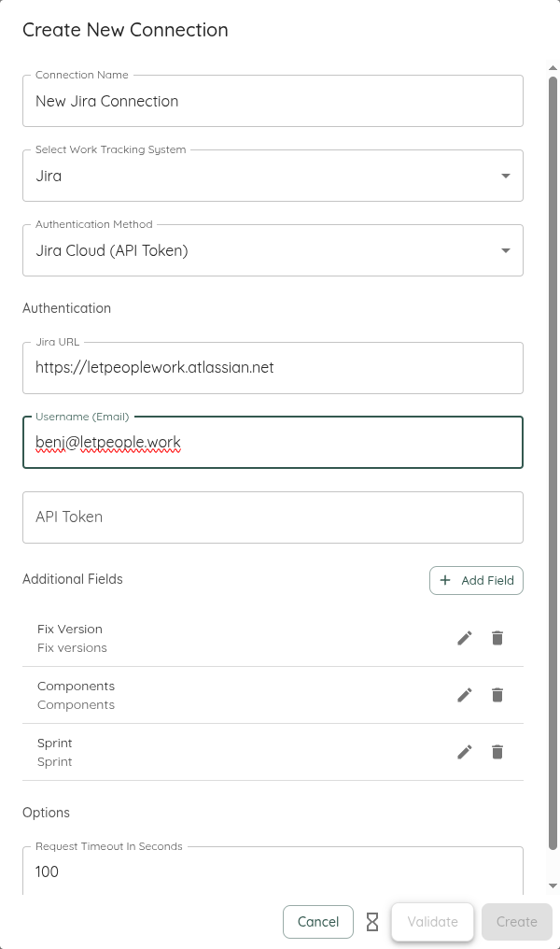Click the Create button
Image resolution: width=560 pixels, height=949 pixels.
(517, 922)
